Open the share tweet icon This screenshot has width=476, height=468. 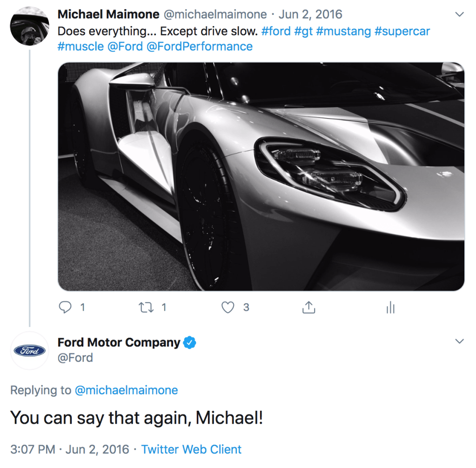pos(309,307)
